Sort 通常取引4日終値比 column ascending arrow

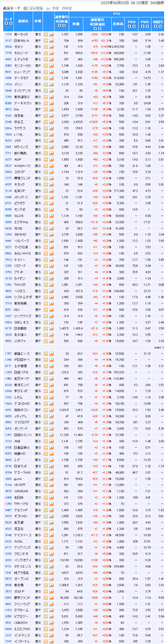coord(95,28)
